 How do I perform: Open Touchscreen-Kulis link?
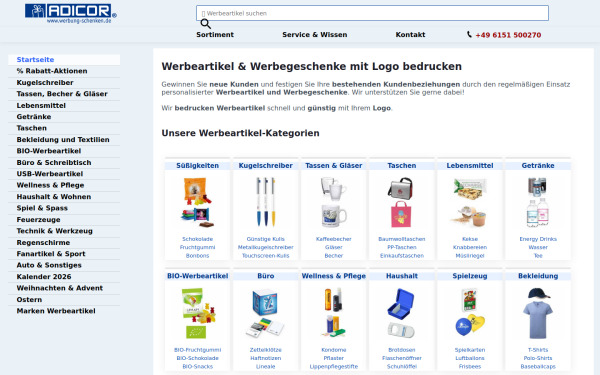click(266, 256)
